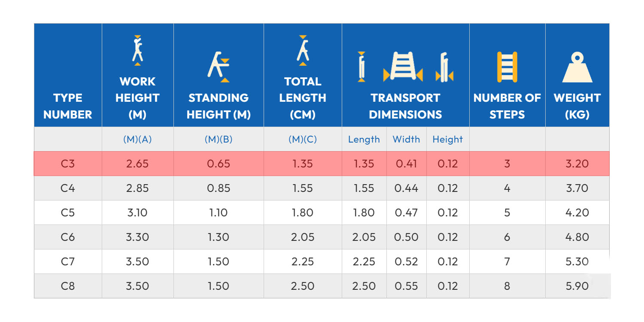Select the highlighted C3 type cell
The image size is (644, 322).
pos(68,164)
